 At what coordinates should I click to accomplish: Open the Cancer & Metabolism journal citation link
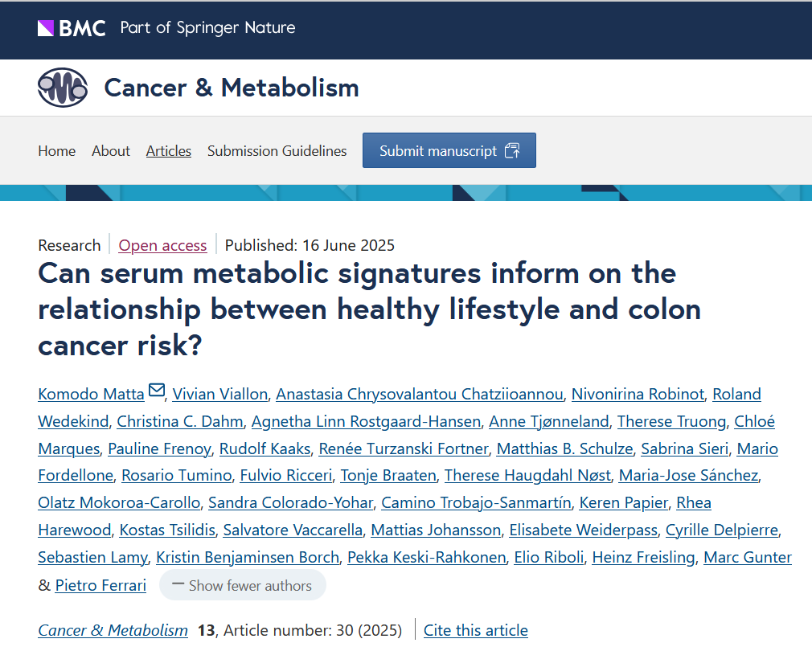click(113, 630)
